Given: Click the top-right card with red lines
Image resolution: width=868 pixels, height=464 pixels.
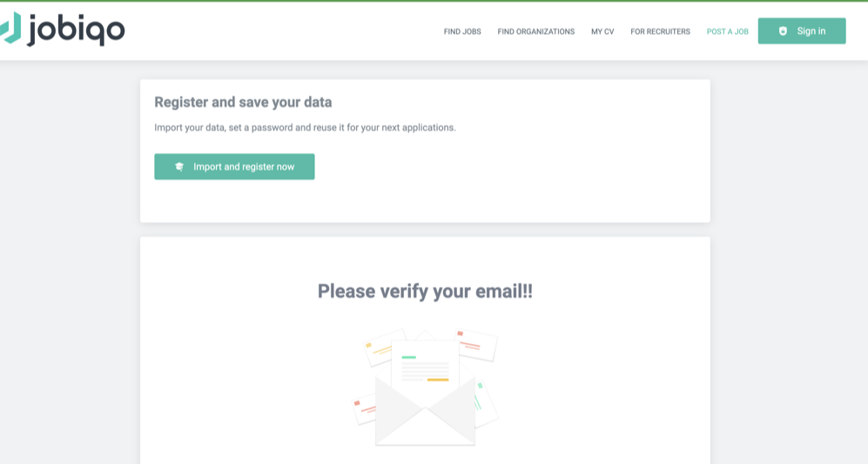Looking at the screenshot, I should [476, 343].
